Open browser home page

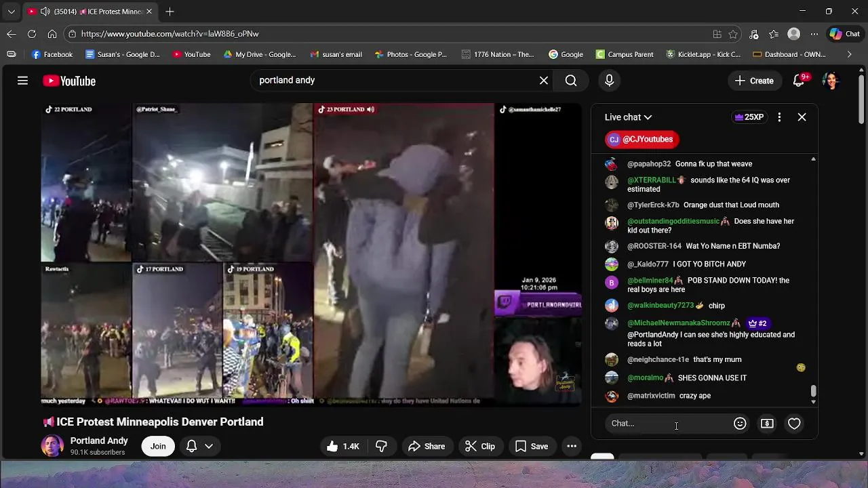(52, 34)
